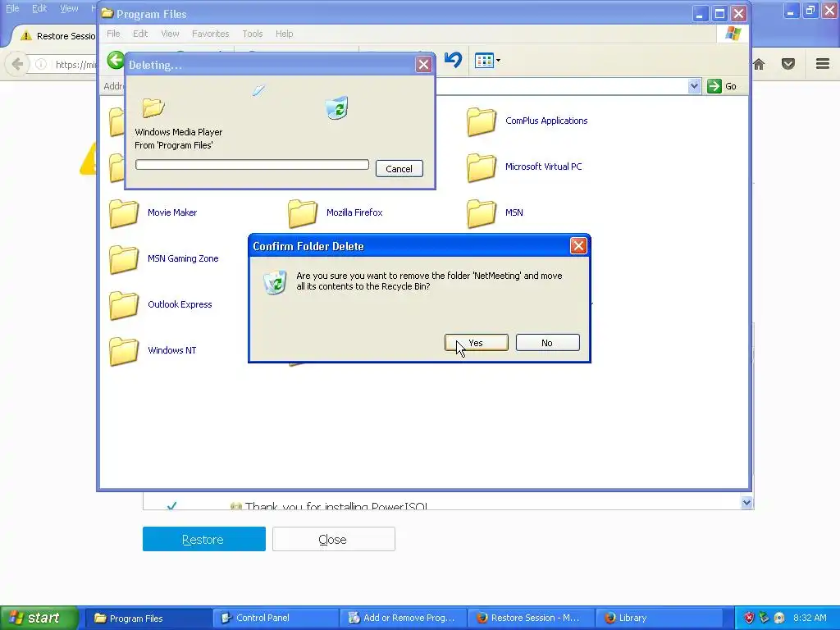Select the Windows NT folder icon
This screenshot has height=630, width=840.
123,351
